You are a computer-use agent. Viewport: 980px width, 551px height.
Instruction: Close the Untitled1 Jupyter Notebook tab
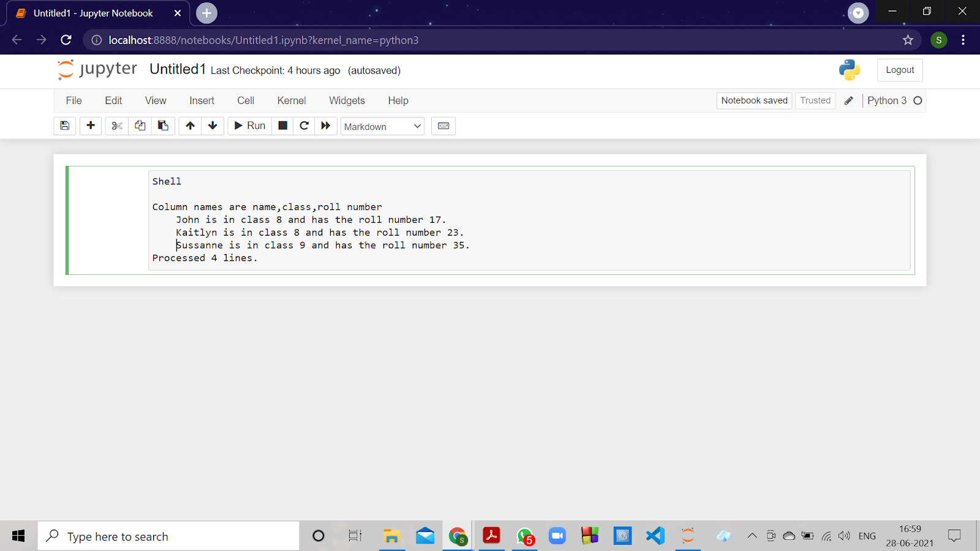[x=178, y=13]
